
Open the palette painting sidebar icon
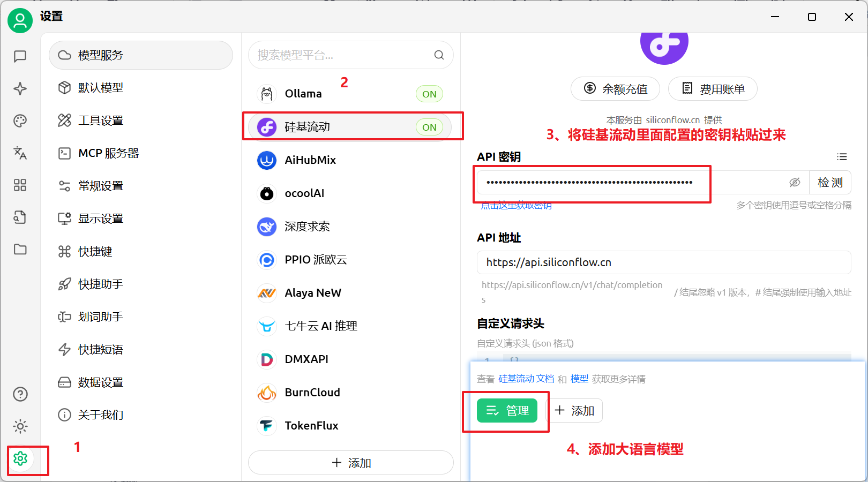click(20, 120)
